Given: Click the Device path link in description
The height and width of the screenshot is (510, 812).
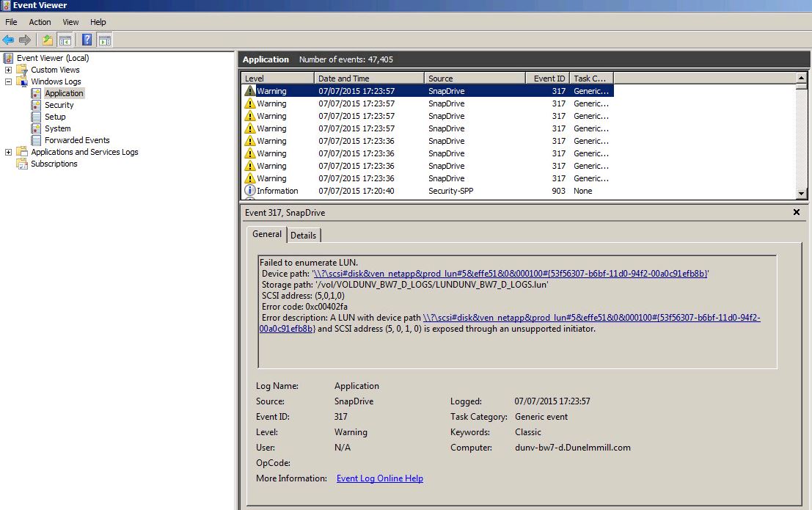Looking at the screenshot, I should pos(510,274).
